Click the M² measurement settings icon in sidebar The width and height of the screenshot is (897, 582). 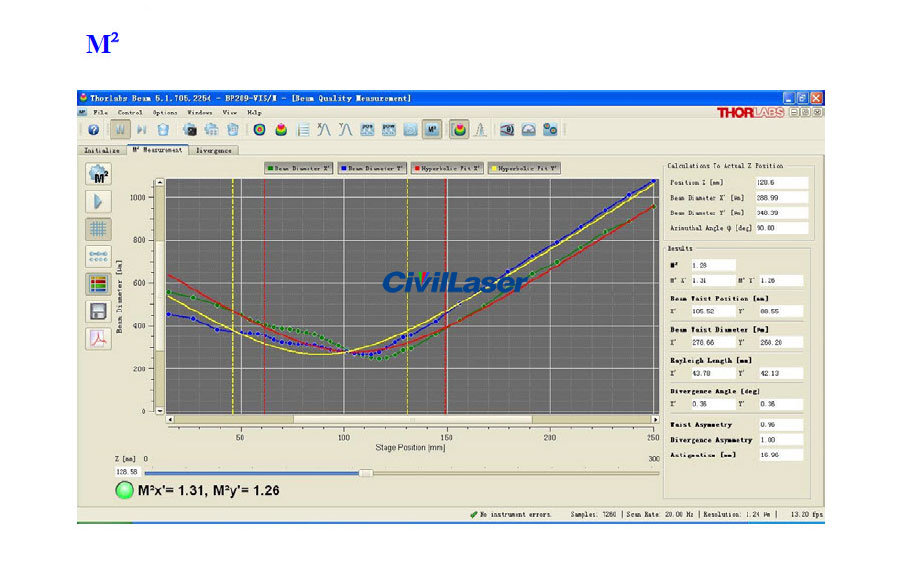99,173
